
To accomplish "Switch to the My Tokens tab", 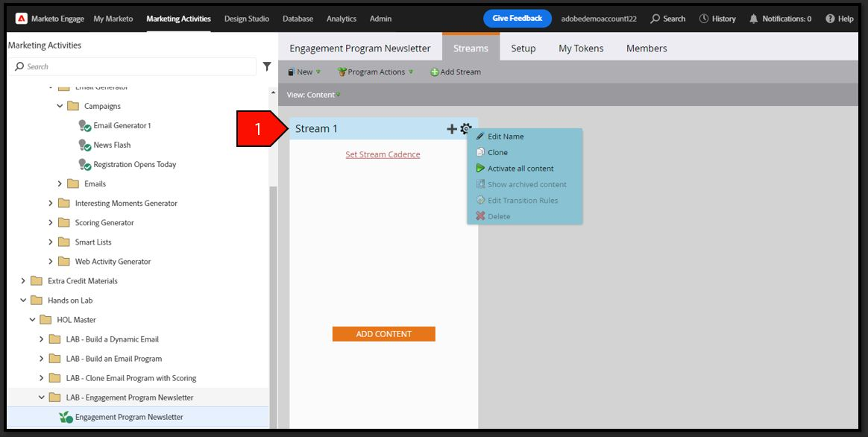I will (x=581, y=48).
